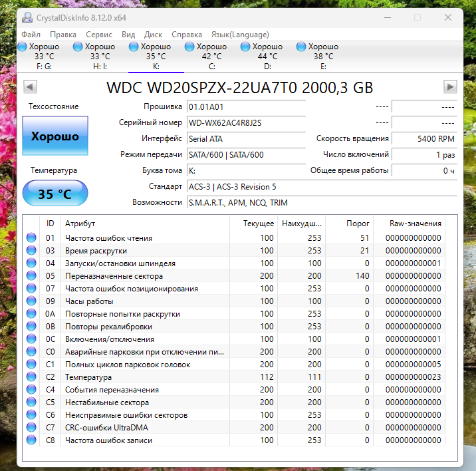Click status orb for Часы работы row
This screenshot has height=471, width=476.
pyautogui.click(x=31, y=301)
